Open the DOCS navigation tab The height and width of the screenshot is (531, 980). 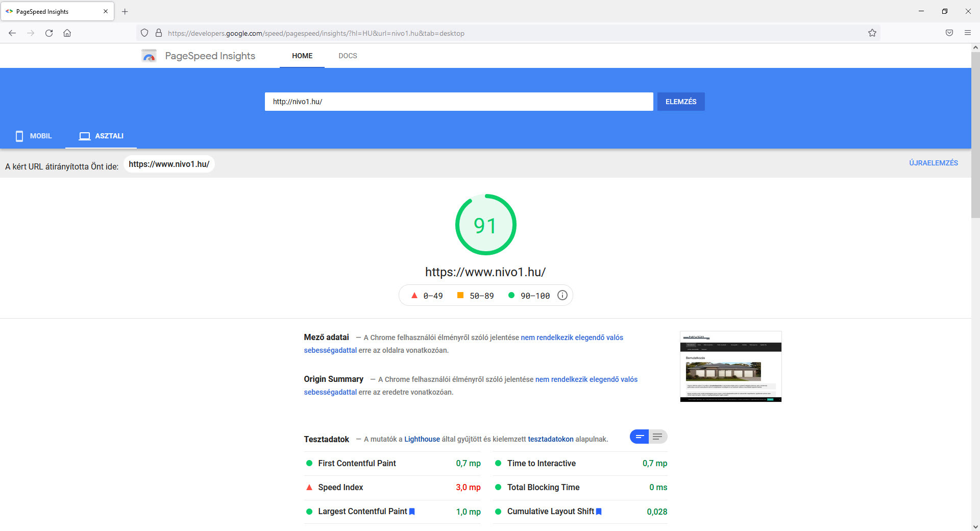pos(348,56)
